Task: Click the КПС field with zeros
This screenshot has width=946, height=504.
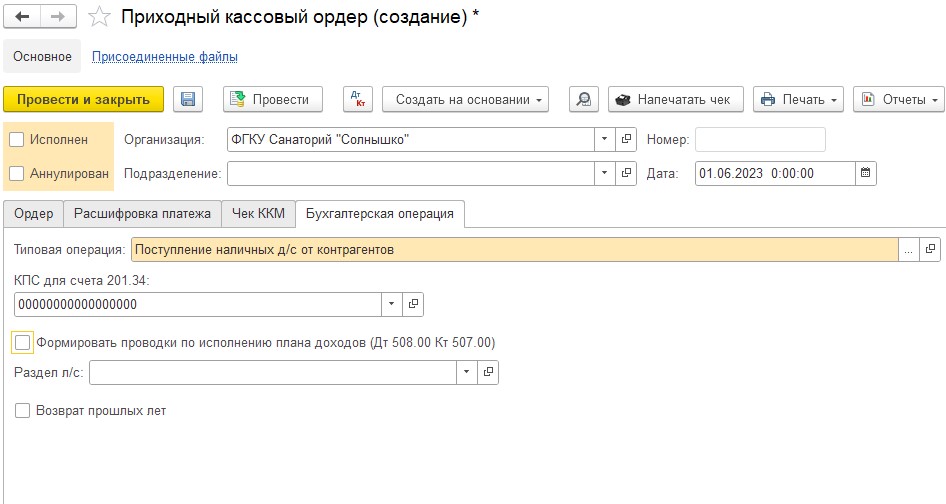Action: coord(198,304)
